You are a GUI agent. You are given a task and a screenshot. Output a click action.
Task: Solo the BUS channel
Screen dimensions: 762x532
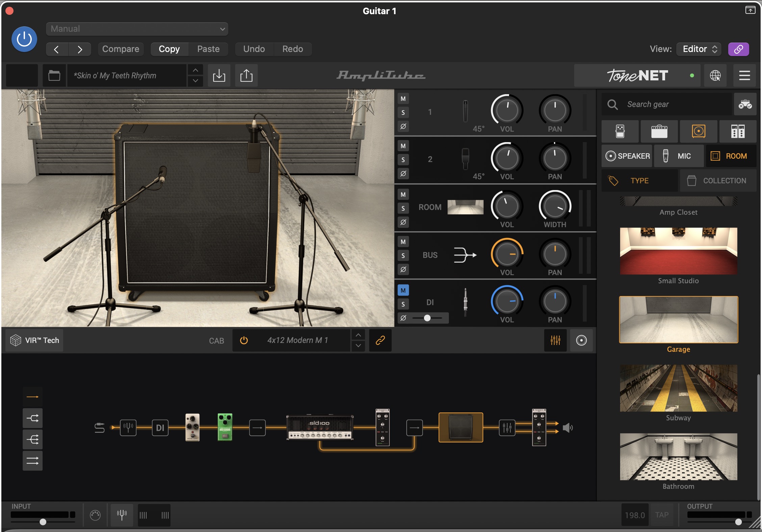coord(403,256)
